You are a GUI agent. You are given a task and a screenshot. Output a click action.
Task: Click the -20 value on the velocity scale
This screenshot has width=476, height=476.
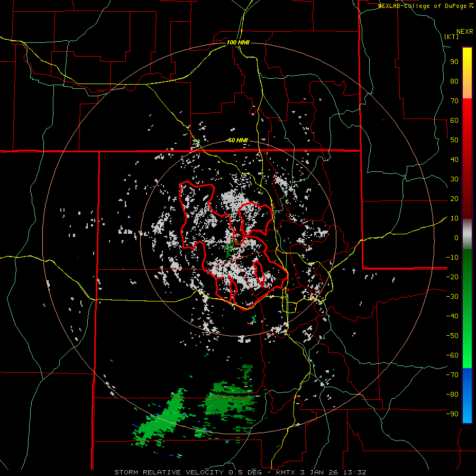coord(452,277)
